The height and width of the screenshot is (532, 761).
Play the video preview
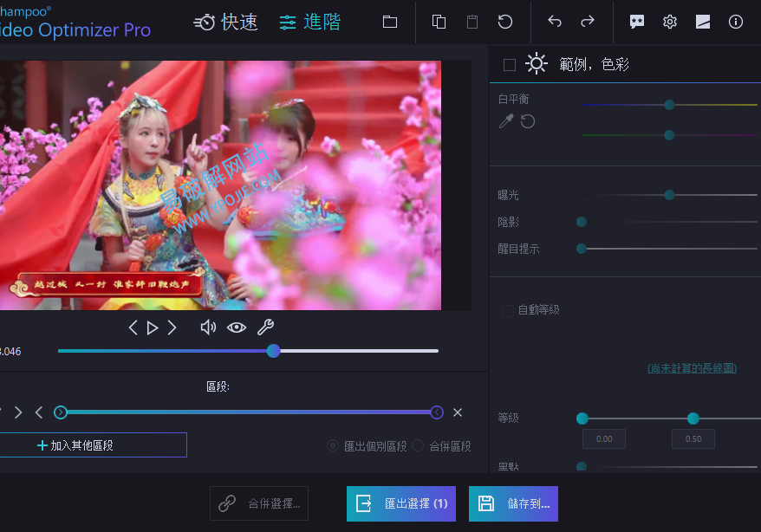[153, 328]
